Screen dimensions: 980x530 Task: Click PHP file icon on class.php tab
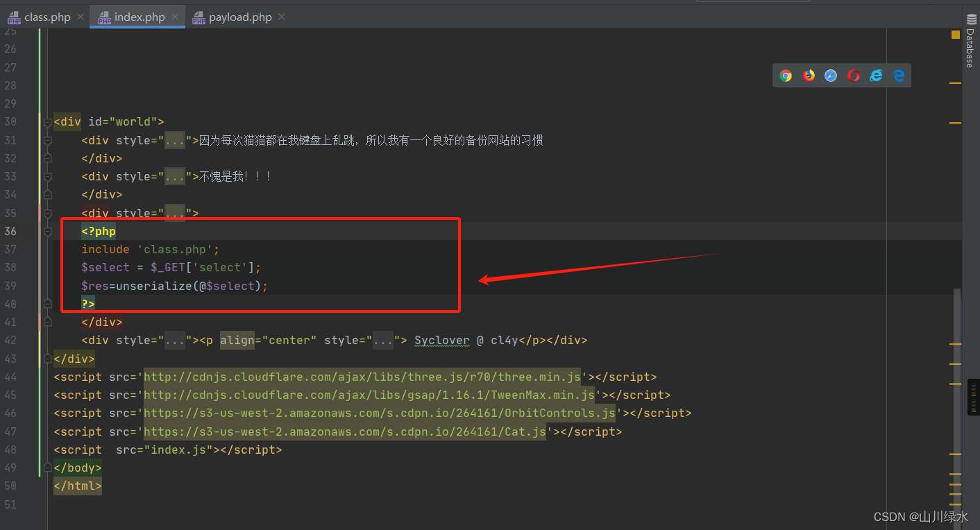[14, 17]
